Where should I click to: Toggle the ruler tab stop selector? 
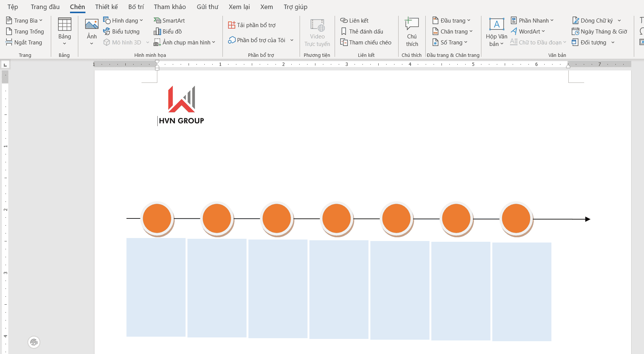coord(5,65)
